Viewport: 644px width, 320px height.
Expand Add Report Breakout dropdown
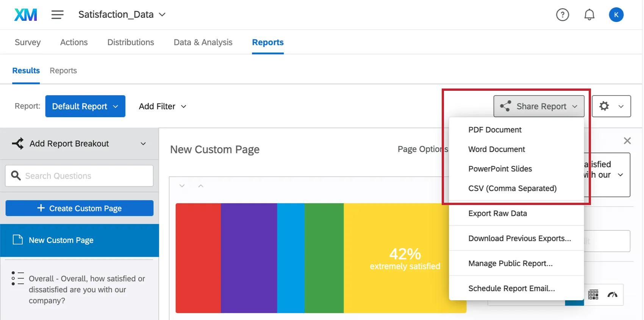tap(79, 144)
